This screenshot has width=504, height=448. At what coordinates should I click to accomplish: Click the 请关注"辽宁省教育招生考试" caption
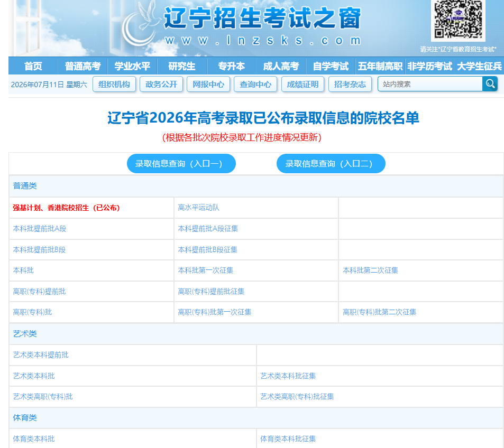click(458, 49)
